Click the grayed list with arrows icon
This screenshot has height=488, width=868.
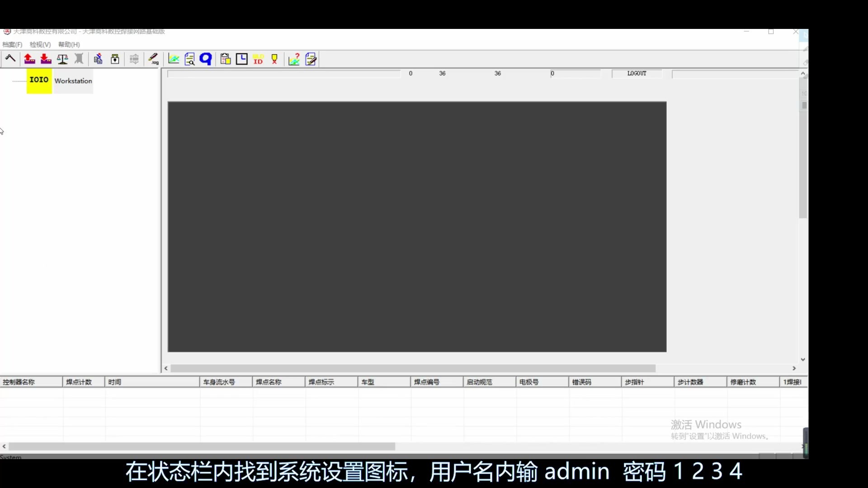coord(134,59)
